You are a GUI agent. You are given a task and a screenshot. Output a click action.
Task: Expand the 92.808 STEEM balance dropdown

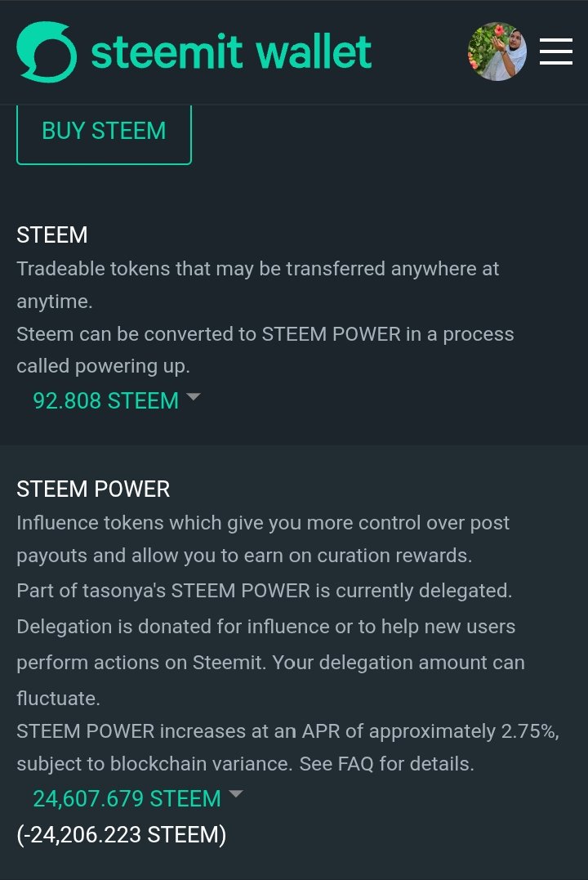[x=105, y=401]
